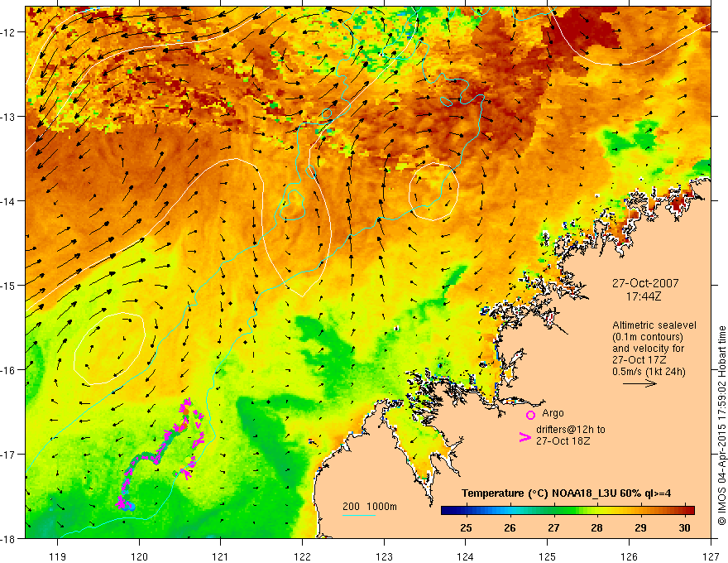
Task: Select the '17:44Z' time label
Action: coord(644,296)
